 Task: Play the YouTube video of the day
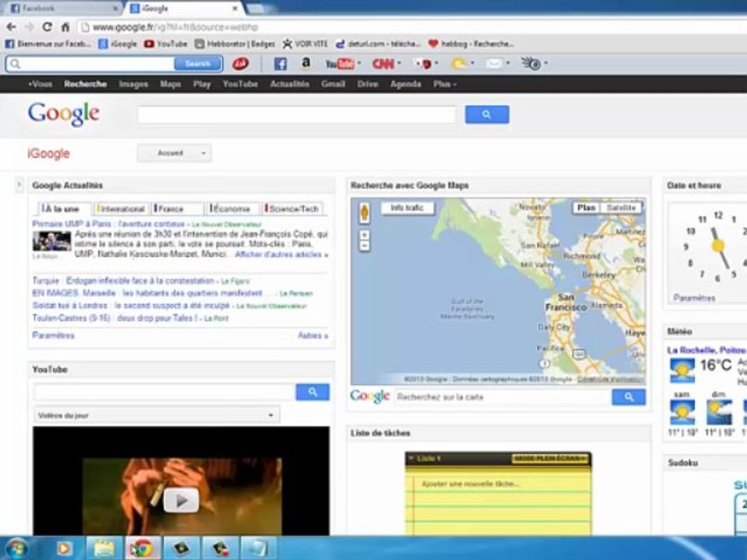click(x=181, y=500)
